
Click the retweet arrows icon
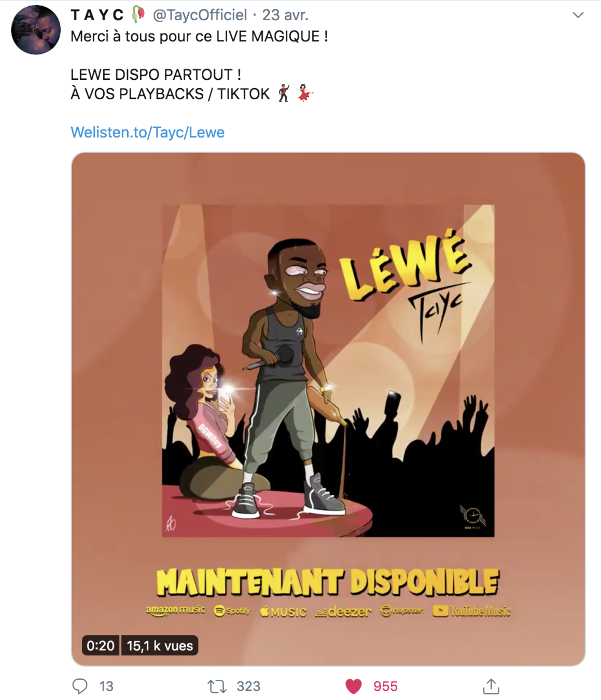217,687
